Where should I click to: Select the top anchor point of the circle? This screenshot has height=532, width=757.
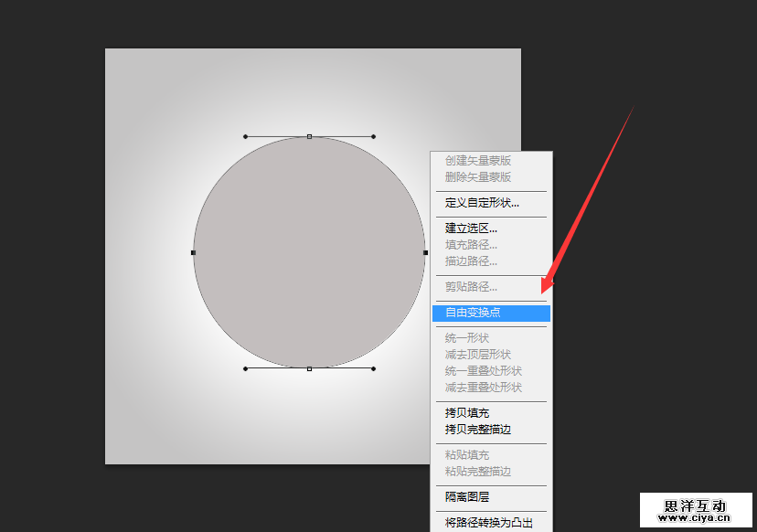308,135
